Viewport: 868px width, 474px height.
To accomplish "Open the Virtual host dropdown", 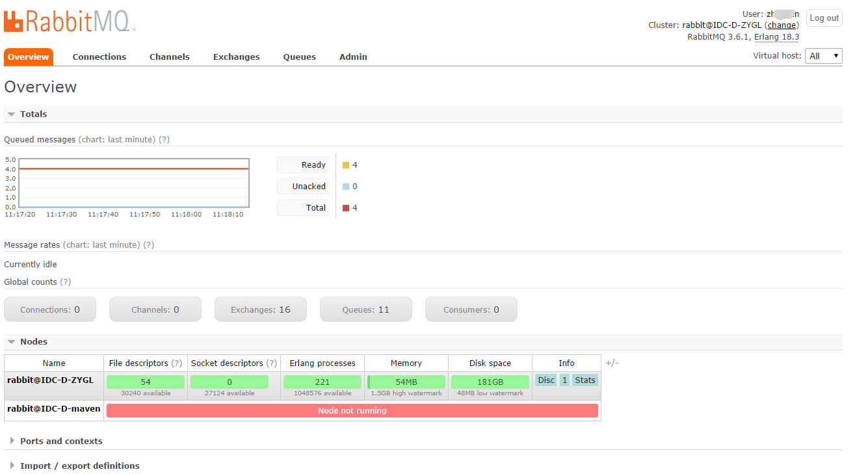I will coord(824,56).
